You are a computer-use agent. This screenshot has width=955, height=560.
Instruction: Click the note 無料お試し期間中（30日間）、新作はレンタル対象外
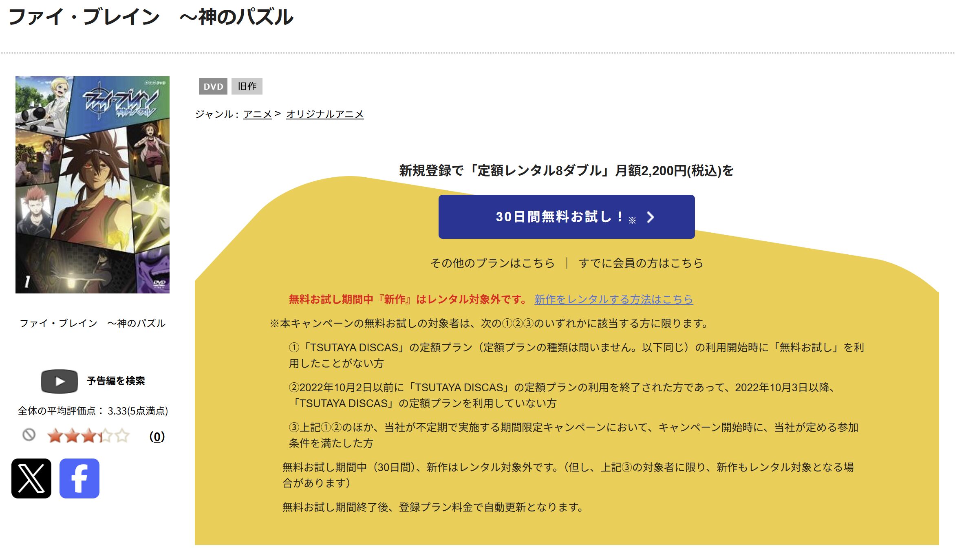(568, 475)
